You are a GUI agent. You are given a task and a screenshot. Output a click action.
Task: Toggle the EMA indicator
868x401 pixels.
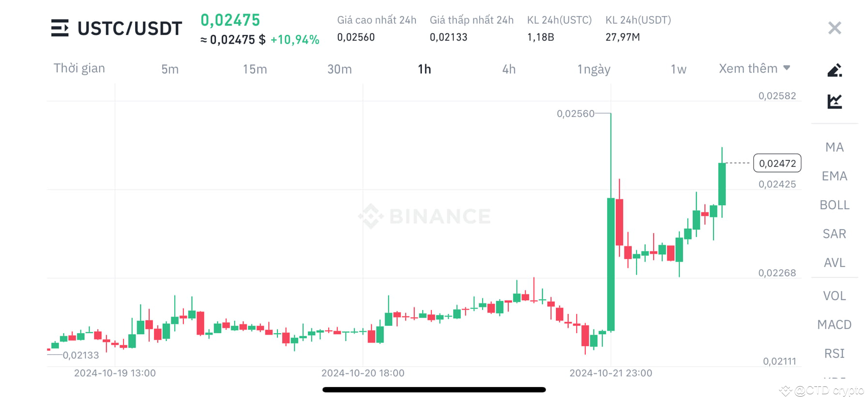(x=834, y=176)
